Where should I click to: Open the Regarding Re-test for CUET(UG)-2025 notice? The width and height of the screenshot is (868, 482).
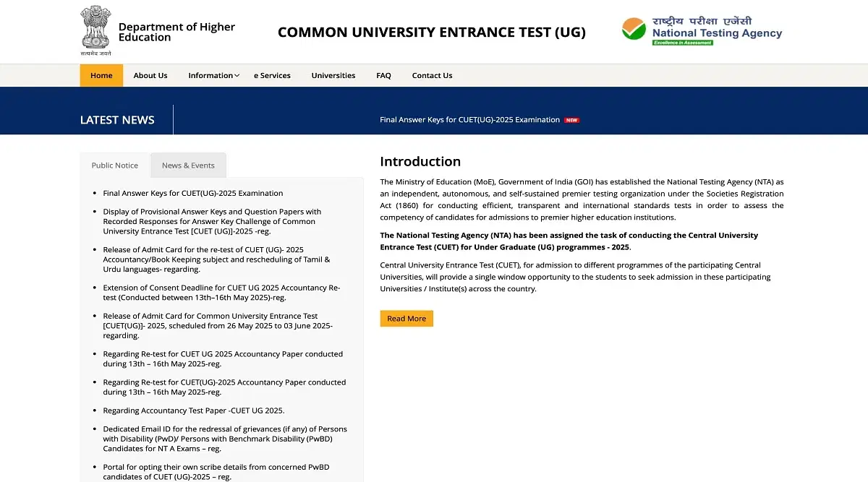coord(224,387)
